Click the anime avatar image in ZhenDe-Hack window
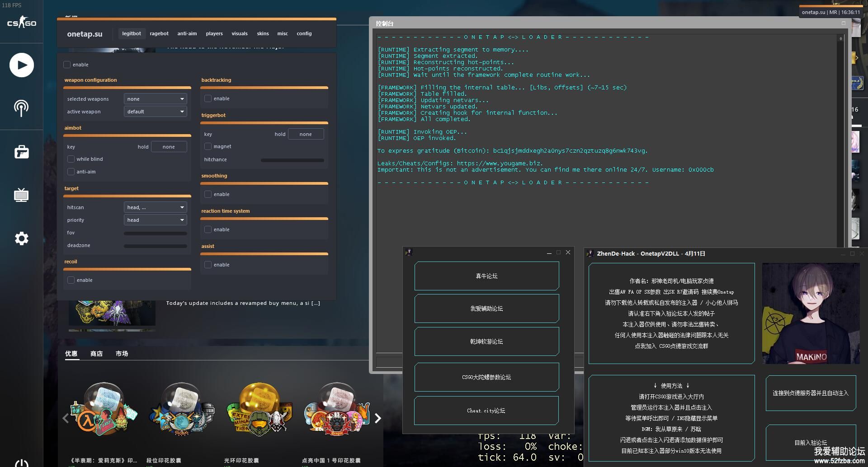868x467 pixels. click(811, 313)
